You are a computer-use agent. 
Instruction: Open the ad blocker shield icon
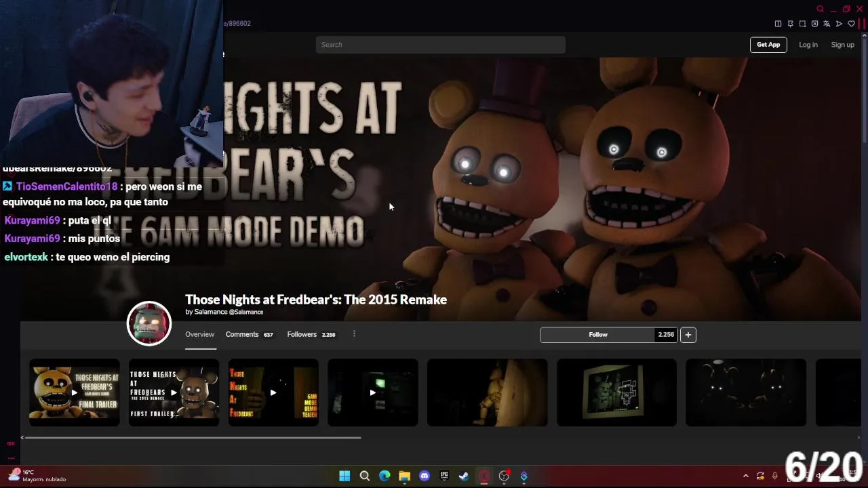point(814,24)
